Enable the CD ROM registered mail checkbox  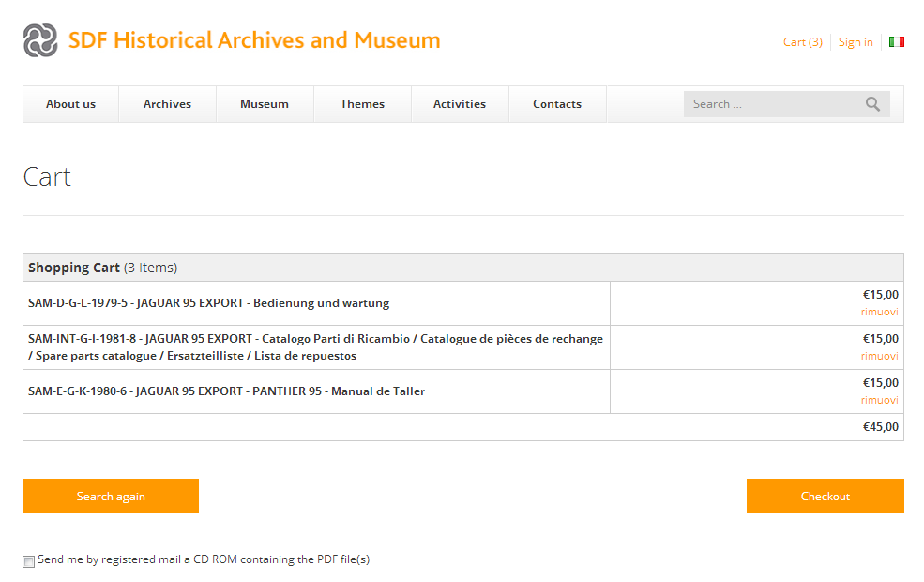28,561
